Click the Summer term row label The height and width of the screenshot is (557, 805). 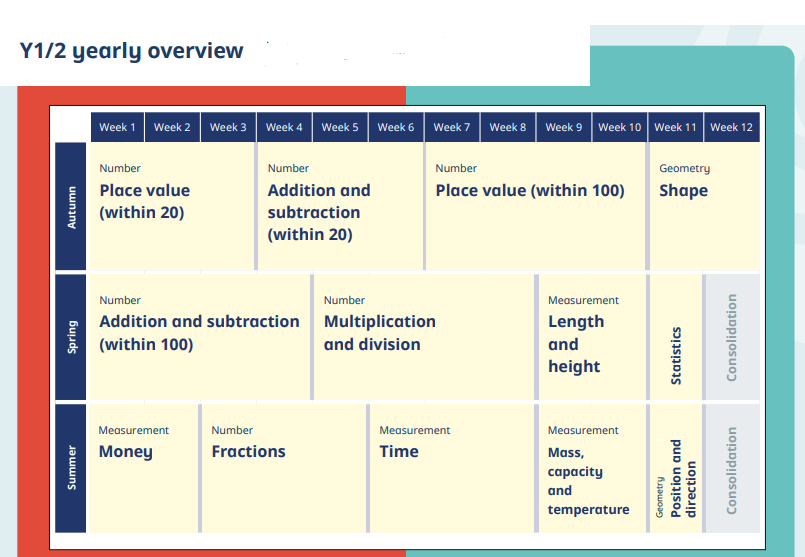71,468
